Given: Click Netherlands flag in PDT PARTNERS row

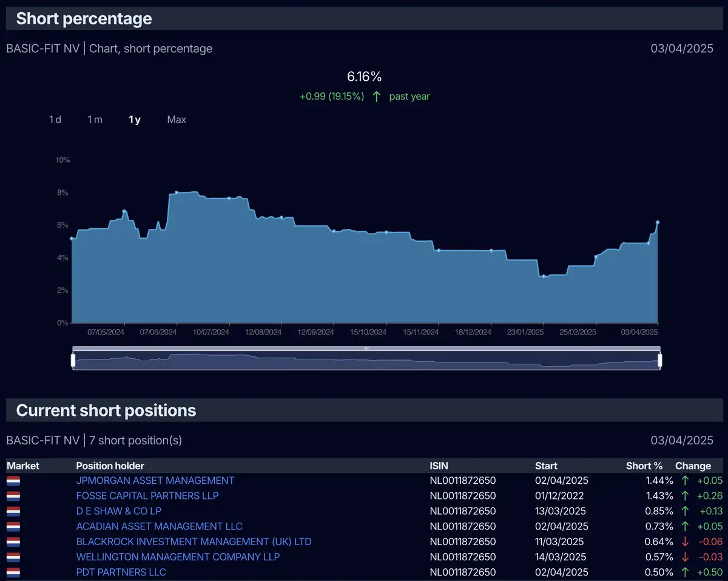Looking at the screenshot, I should point(13,572).
